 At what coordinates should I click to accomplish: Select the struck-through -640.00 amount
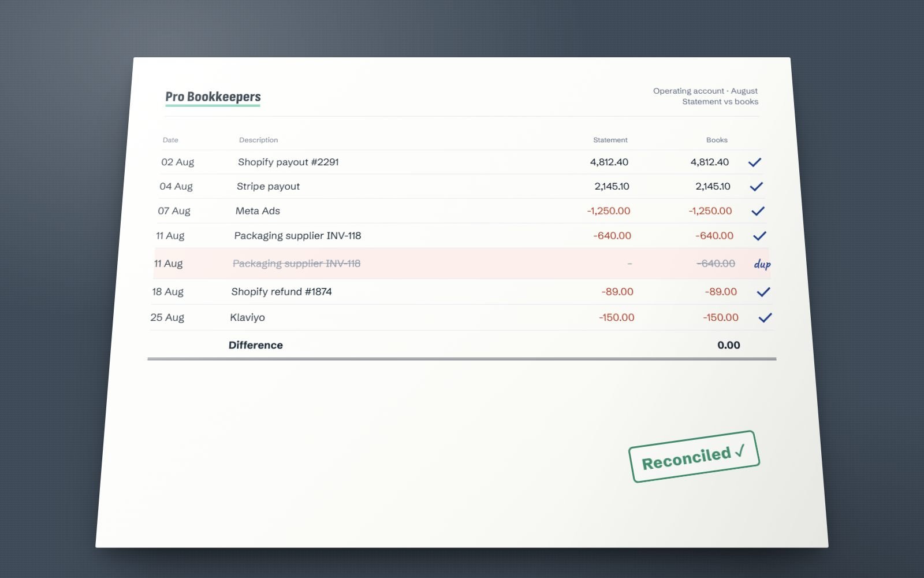coord(716,264)
